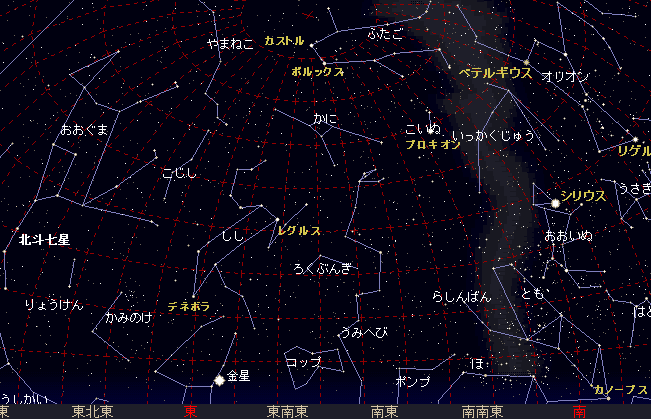The height and width of the screenshot is (419, 651).
Task: Click the red 東 compass marker
Action: coord(190,410)
